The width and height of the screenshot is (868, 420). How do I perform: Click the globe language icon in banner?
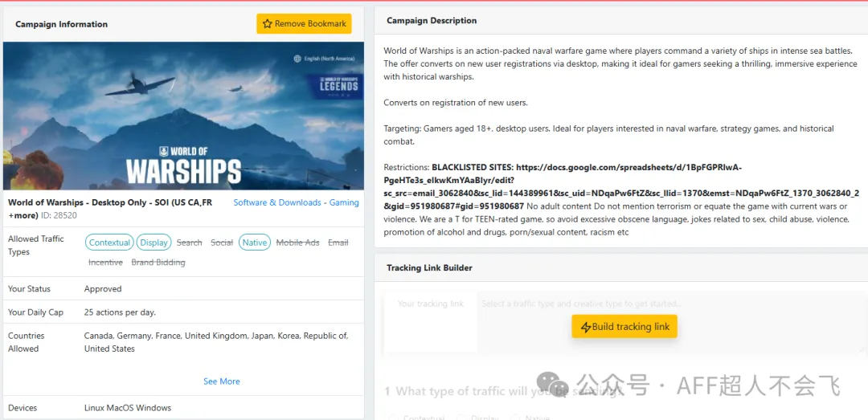(x=297, y=59)
